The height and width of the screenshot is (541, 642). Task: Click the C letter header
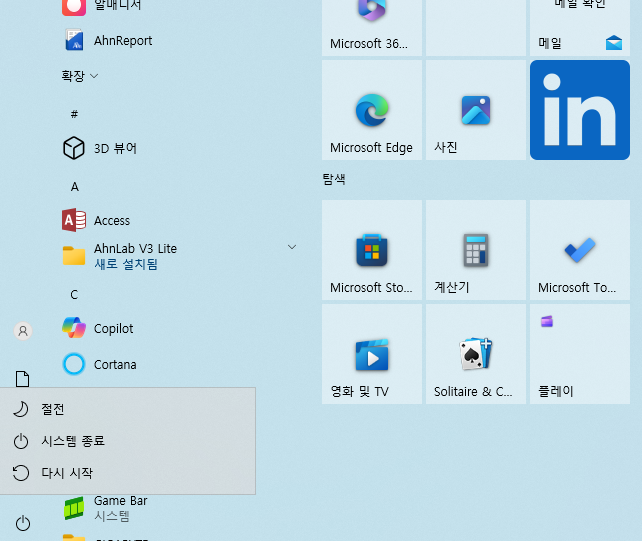[74, 295]
